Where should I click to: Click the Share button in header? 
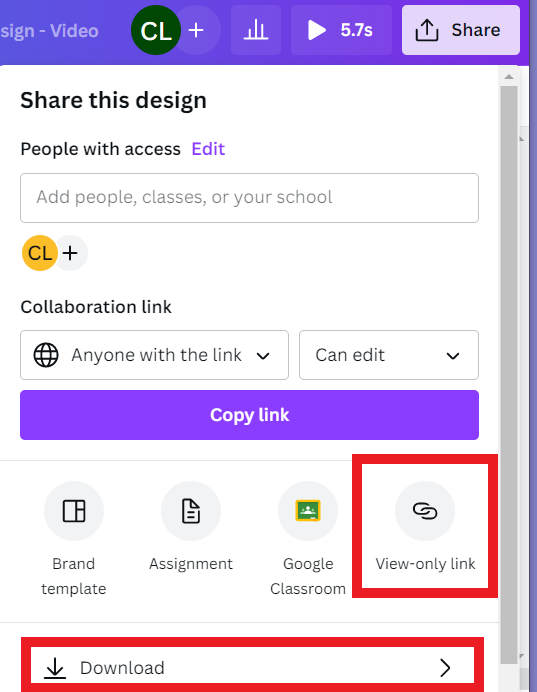click(461, 30)
